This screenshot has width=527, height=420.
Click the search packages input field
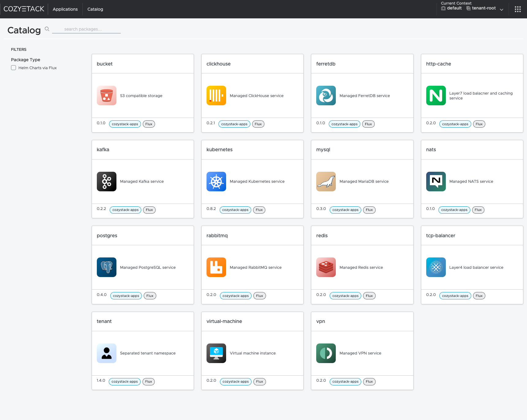86,29
